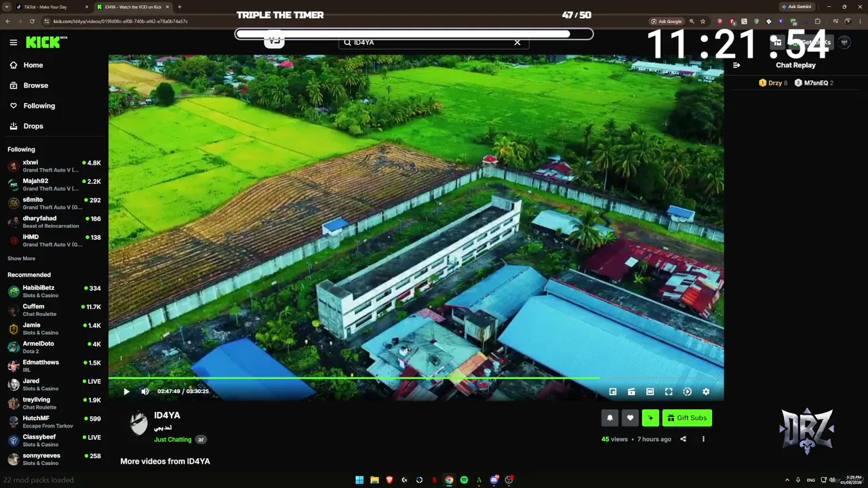
Task: Follow ID4YA with the heart button
Action: point(630,418)
